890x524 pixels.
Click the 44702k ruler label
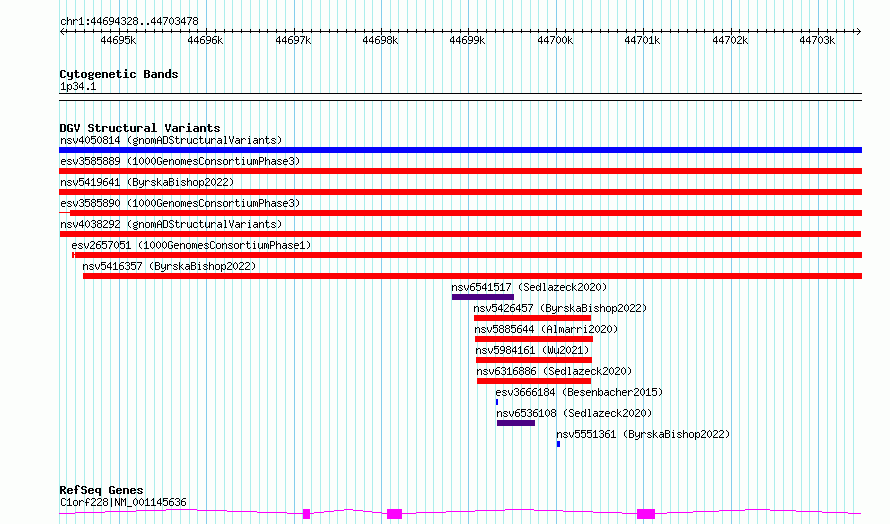coord(730,40)
